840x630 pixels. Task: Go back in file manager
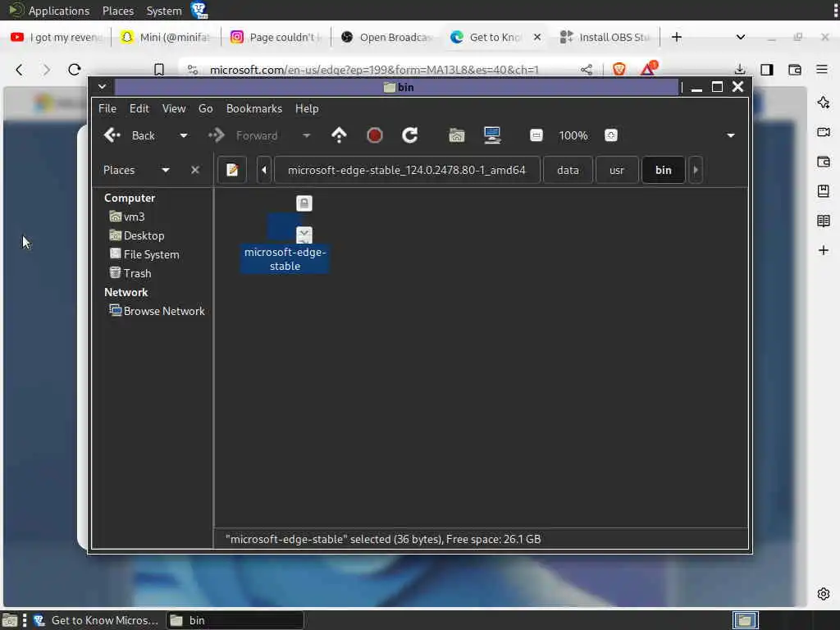tap(130, 135)
